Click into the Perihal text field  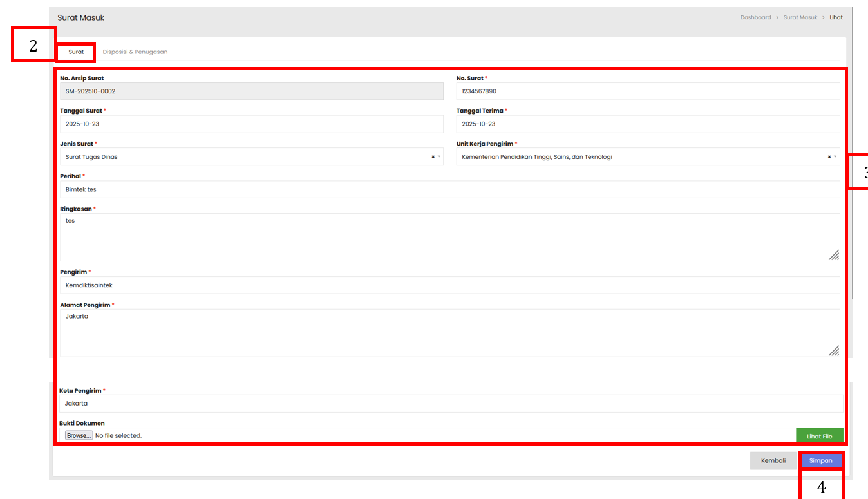point(449,190)
